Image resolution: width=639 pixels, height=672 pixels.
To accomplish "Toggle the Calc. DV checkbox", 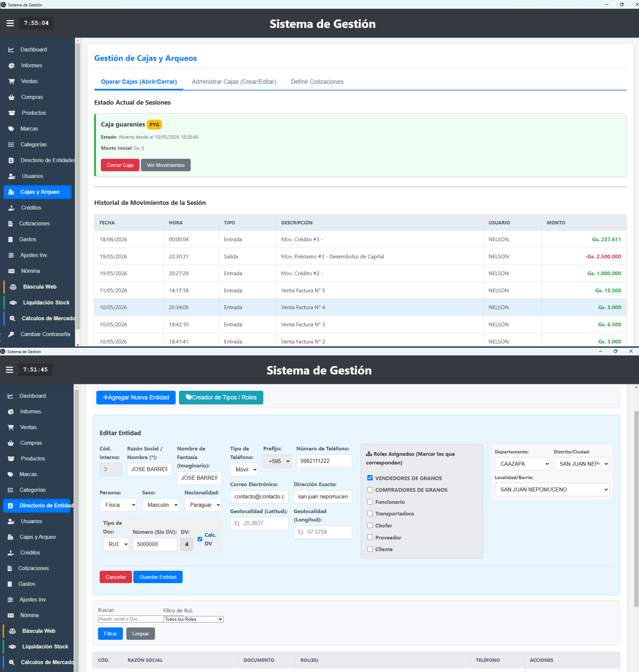I will 200,539.
